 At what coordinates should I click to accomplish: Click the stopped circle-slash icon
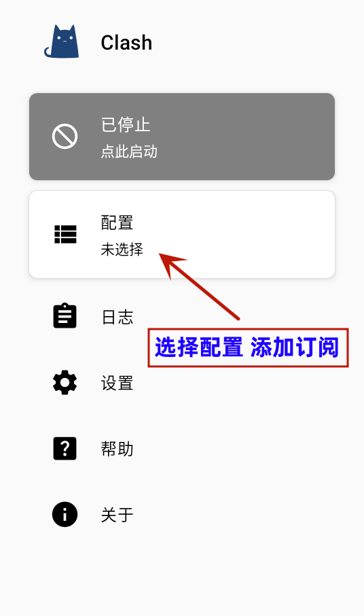pos(65,136)
